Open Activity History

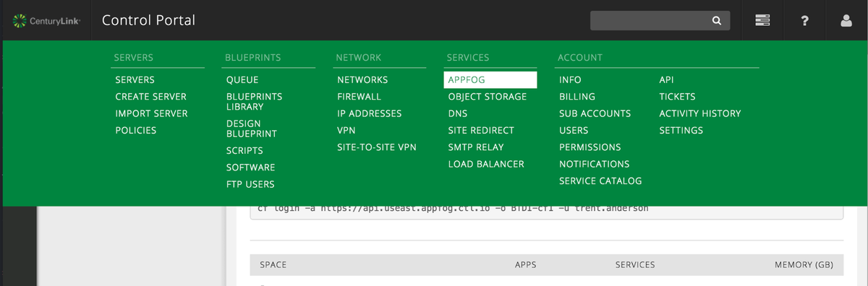[x=699, y=113]
